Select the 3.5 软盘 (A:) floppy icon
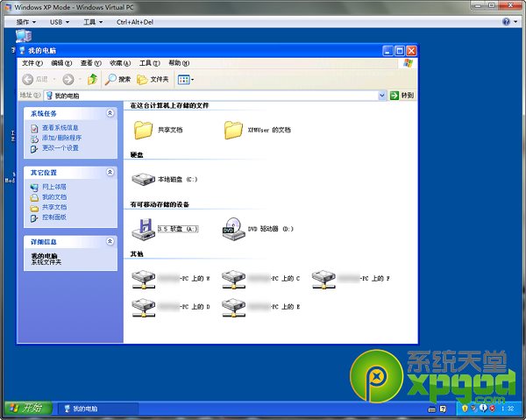Image resolution: width=526 pixels, height=420 pixels. pos(143,229)
